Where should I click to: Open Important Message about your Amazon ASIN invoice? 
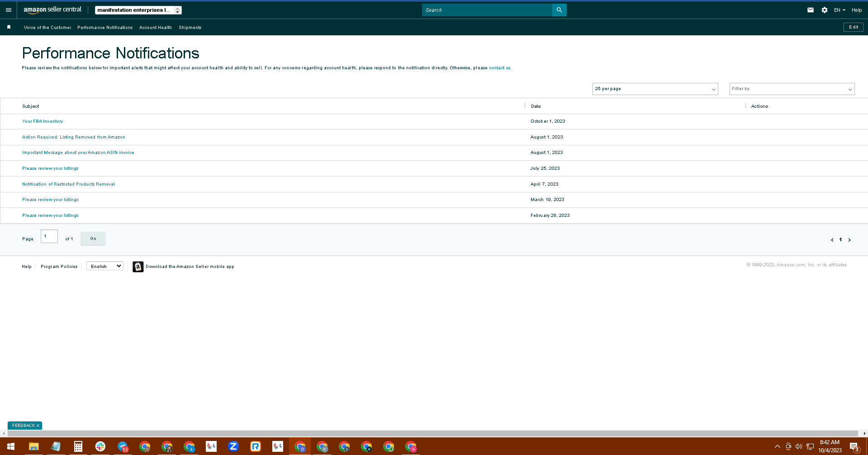pyautogui.click(x=78, y=153)
